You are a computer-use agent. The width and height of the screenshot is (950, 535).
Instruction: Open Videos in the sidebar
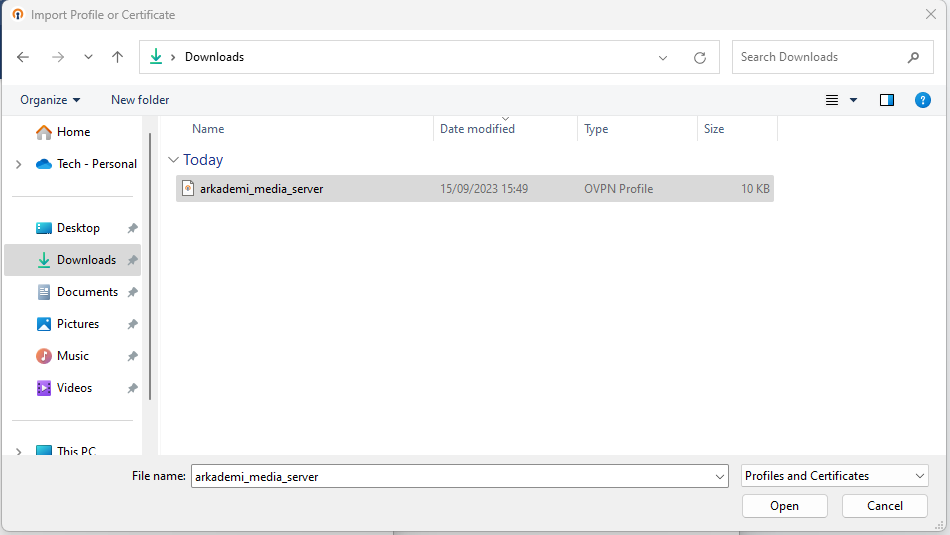coord(74,388)
